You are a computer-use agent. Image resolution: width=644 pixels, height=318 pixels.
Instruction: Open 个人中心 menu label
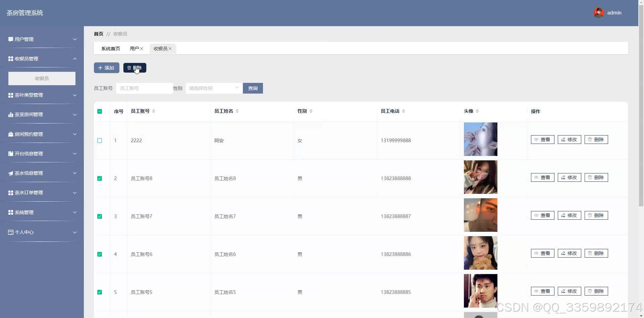pyautogui.click(x=24, y=232)
